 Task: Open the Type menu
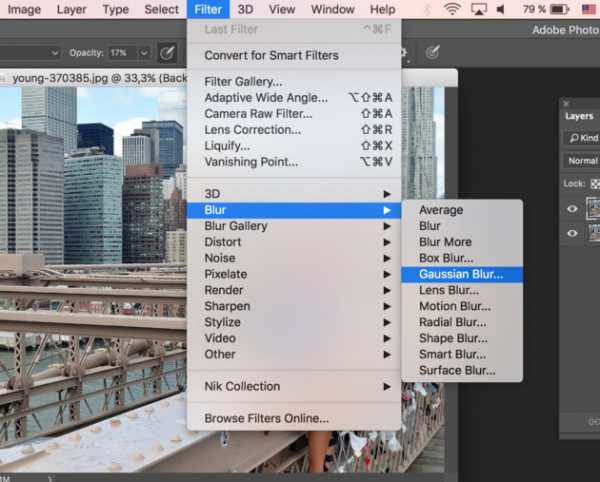pyautogui.click(x=116, y=9)
